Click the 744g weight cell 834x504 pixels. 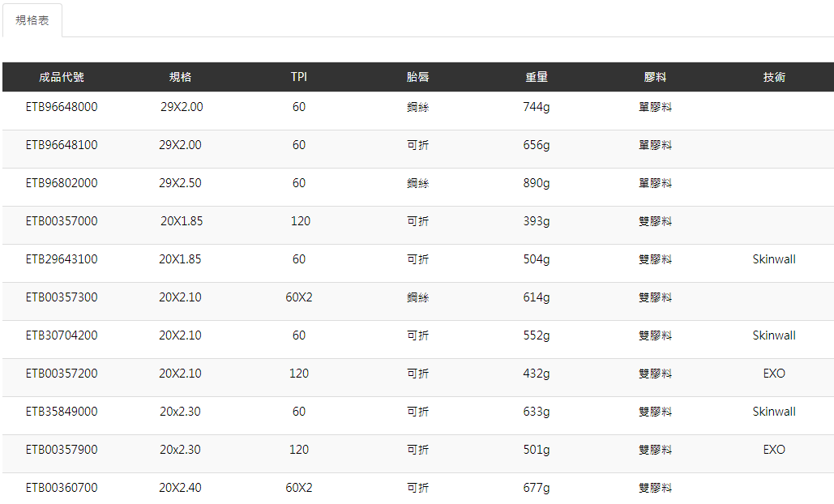[537, 107]
